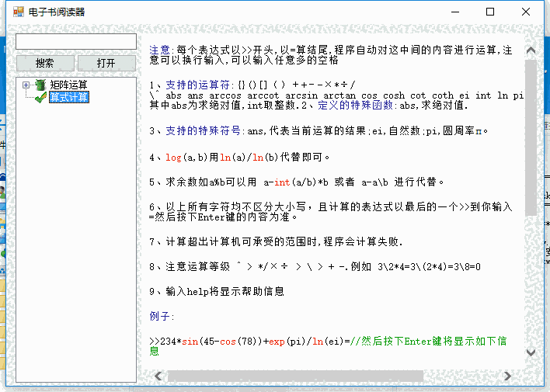This screenshot has width=550, height=392.
Task: Click the line 计算超出计算机可承受的范围时
Action: (x=276, y=241)
